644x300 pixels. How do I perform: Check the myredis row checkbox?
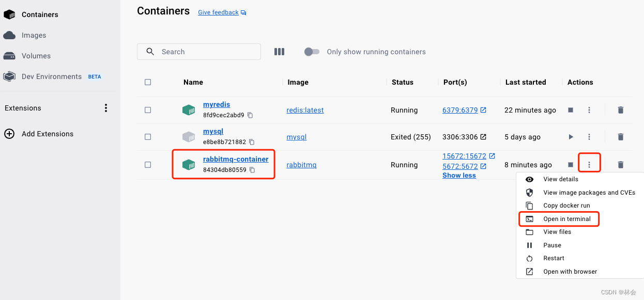click(148, 110)
